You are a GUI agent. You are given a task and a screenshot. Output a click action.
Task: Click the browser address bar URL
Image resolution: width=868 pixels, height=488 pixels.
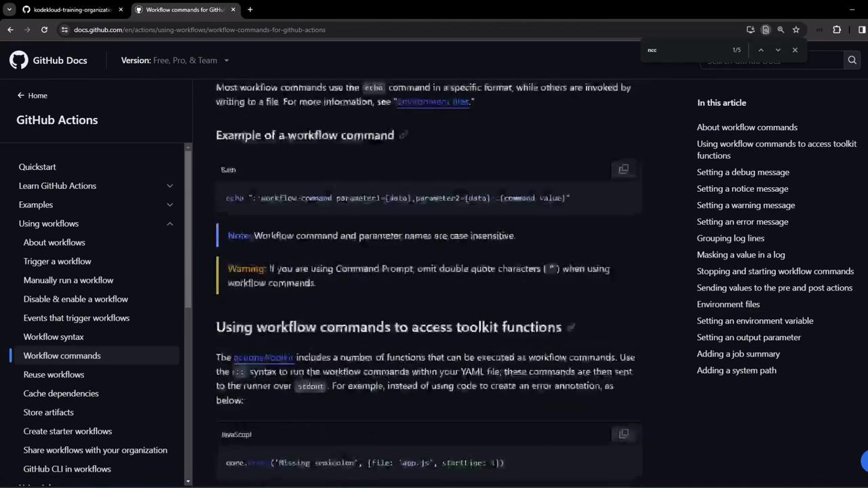tap(199, 30)
